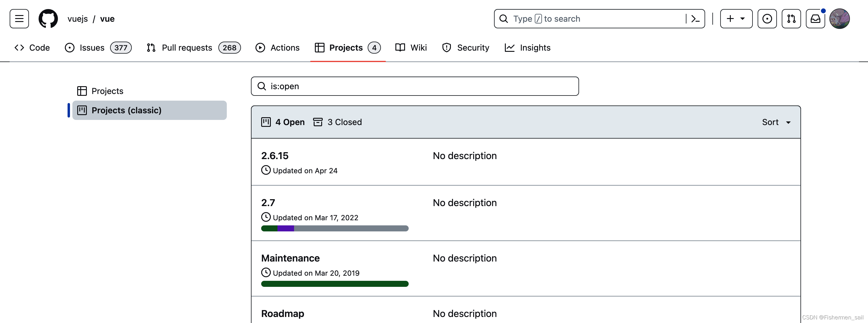Open the 2.6.15 project
868x323 pixels.
point(275,155)
